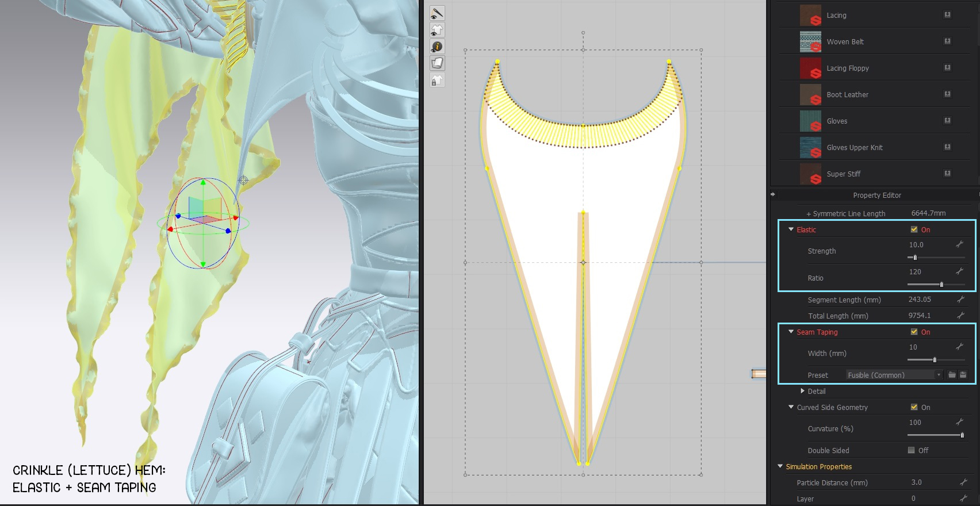
Task: Click wrench icon beside Curvature
Action: tap(959, 422)
